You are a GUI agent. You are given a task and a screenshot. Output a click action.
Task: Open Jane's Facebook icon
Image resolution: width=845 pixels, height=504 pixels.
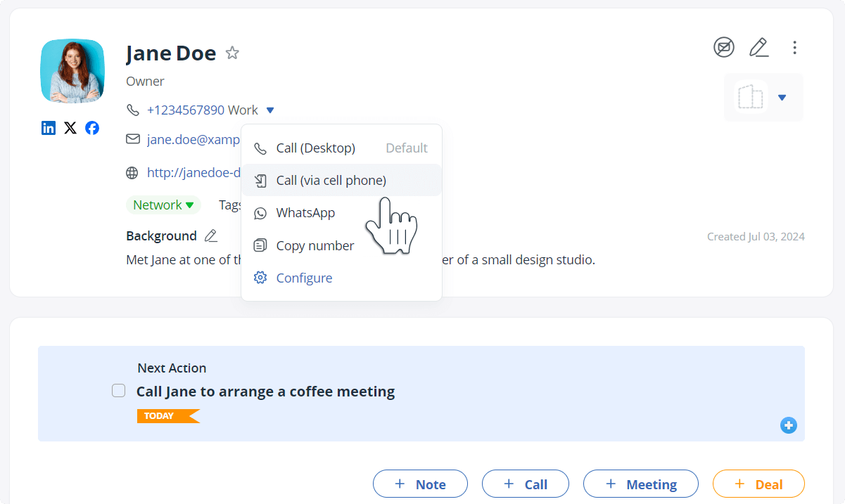click(x=92, y=128)
